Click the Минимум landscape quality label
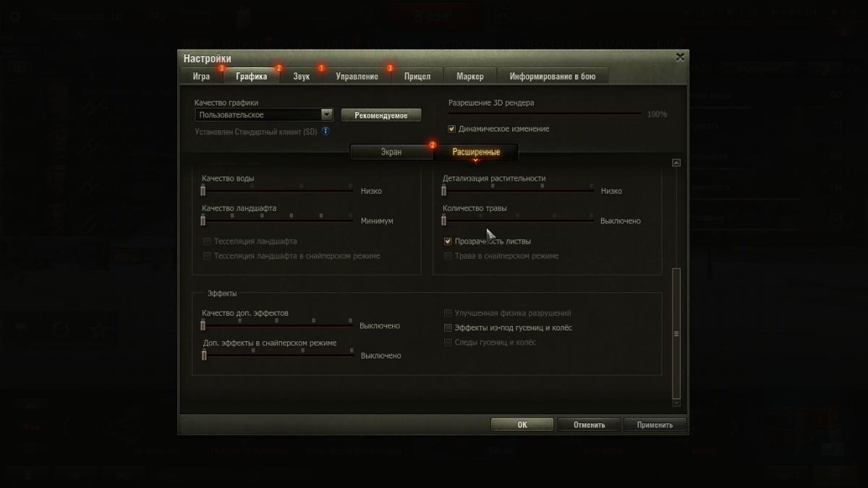This screenshot has width=868, height=488. pos(377,221)
